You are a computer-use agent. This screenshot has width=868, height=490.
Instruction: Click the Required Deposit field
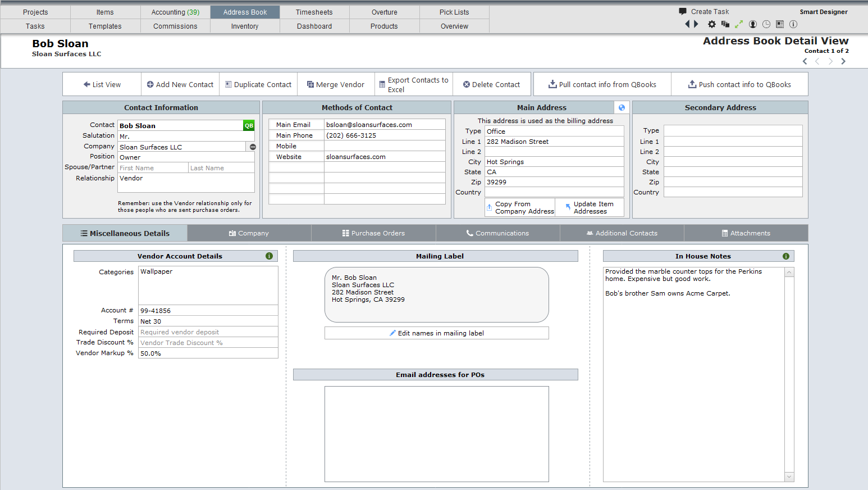tap(208, 332)
